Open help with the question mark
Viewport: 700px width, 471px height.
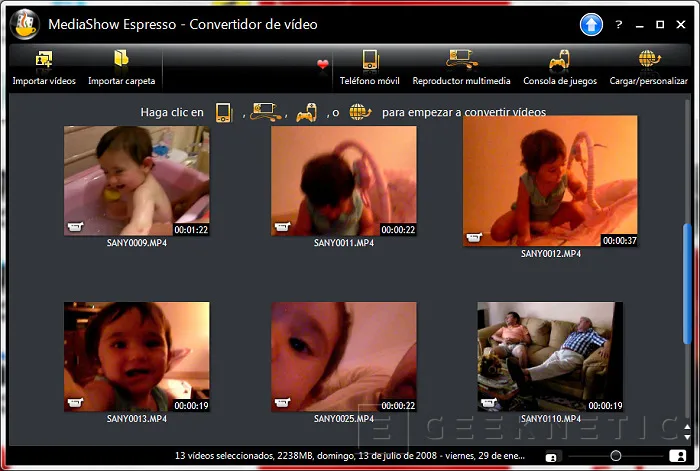point(618,25)
